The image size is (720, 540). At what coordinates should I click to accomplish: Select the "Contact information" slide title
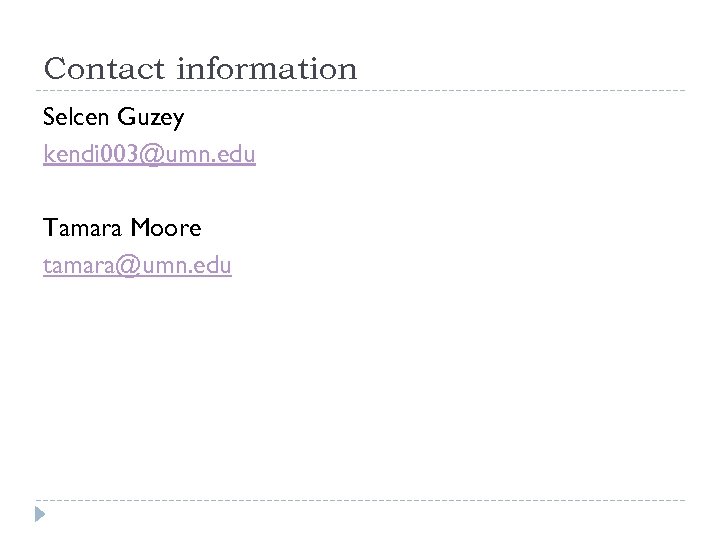(x=200, y=69)
